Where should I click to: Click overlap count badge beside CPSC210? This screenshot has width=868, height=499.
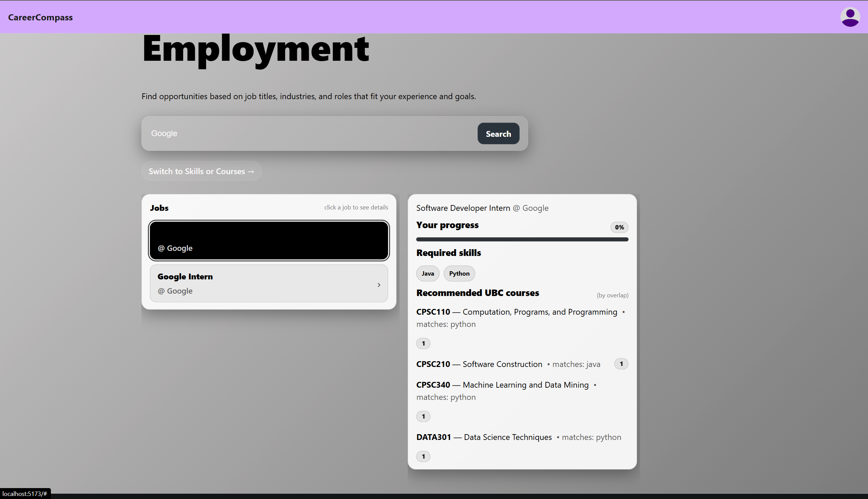click(621, 364)
